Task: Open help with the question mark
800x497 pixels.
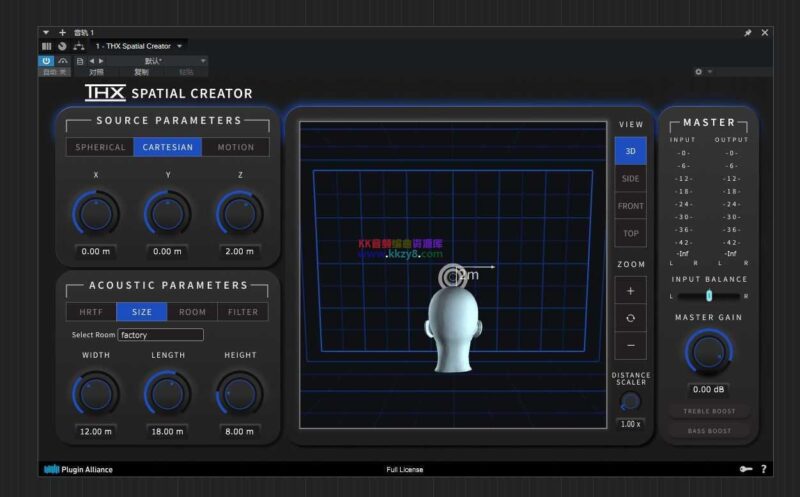Action: pos(764,469)
